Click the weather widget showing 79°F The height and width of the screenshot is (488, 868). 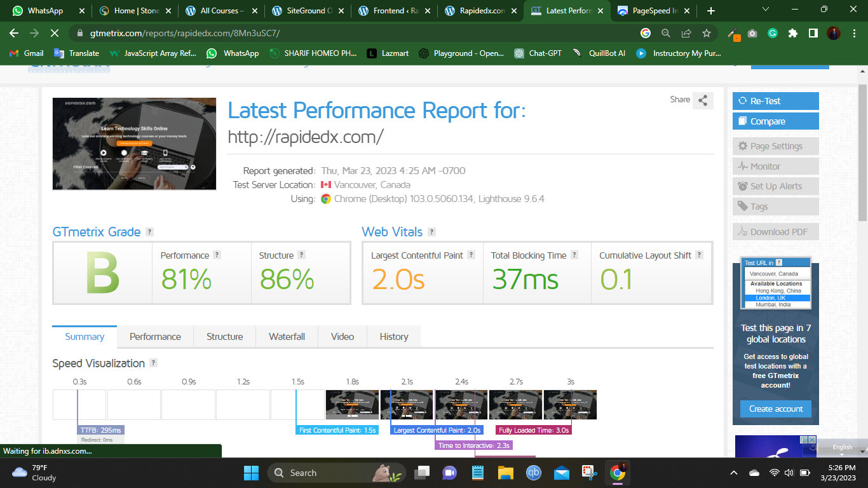pyautogui.click(x=35, y=473)
